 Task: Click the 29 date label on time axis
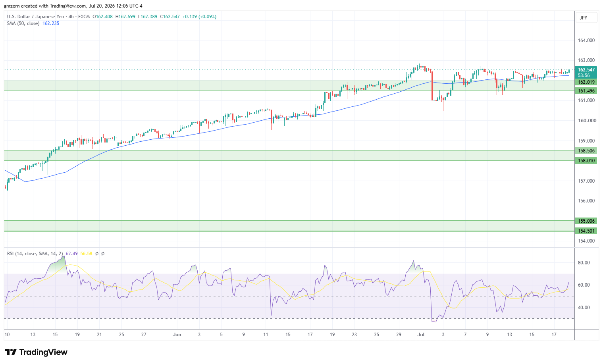point(399,335)
